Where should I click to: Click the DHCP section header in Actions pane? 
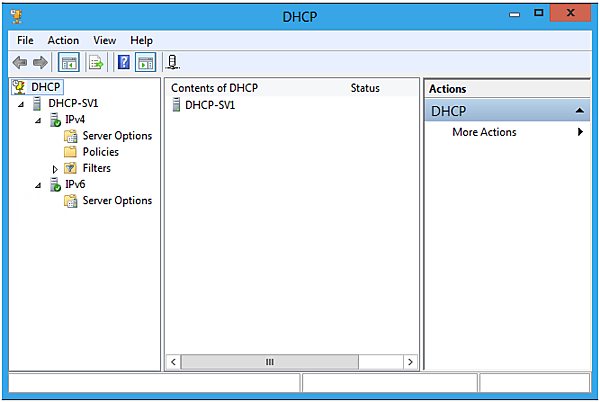507,111
